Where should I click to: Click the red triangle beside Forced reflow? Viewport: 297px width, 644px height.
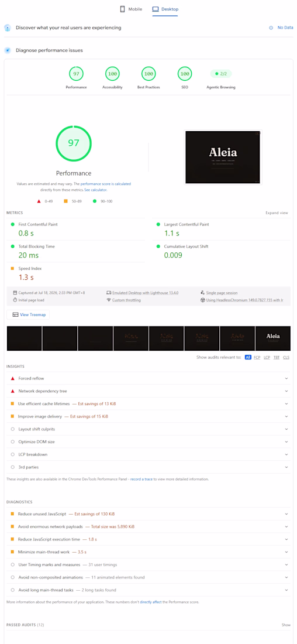(x=13, y=378)
